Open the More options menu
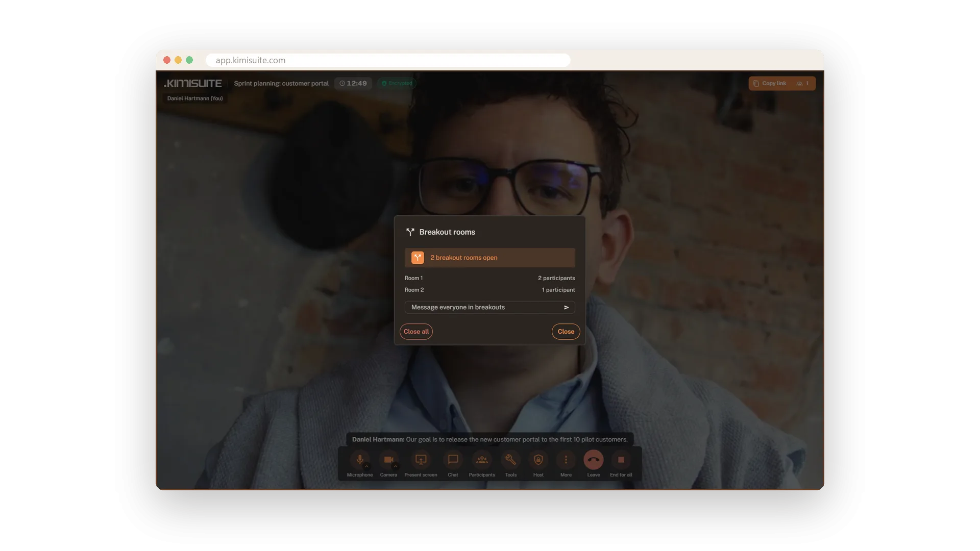980x551 pixels. click(566, 460)
